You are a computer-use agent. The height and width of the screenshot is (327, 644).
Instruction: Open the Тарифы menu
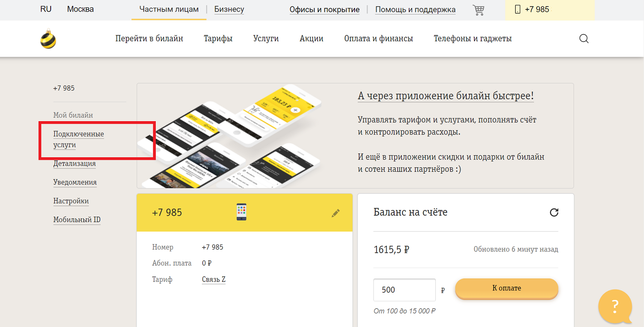click(x=218, y=39)
